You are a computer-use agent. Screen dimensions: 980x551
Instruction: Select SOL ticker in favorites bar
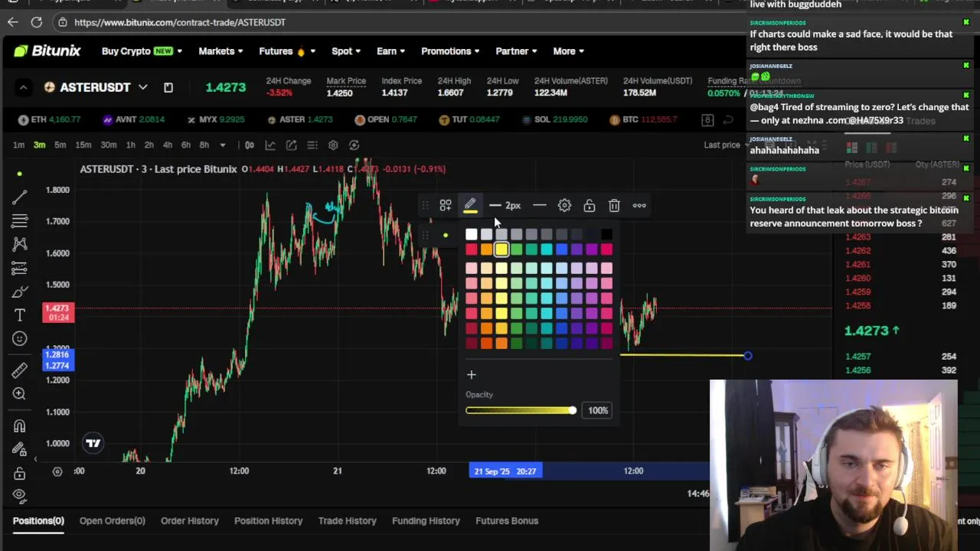555,119
